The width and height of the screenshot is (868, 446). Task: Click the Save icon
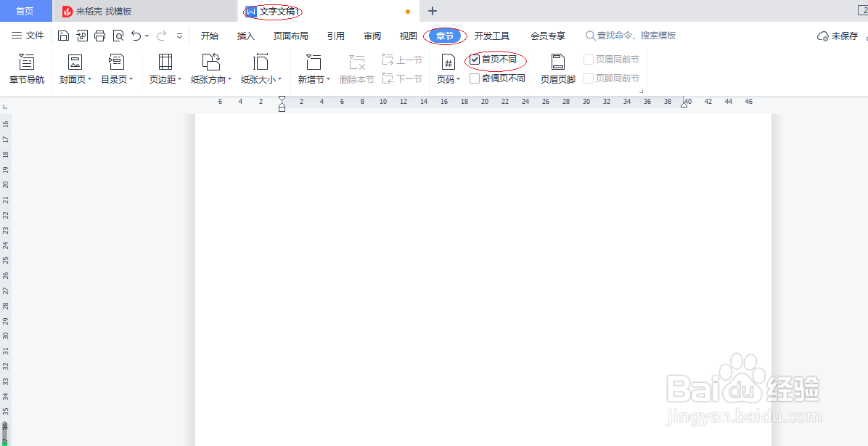pos(64,35)
